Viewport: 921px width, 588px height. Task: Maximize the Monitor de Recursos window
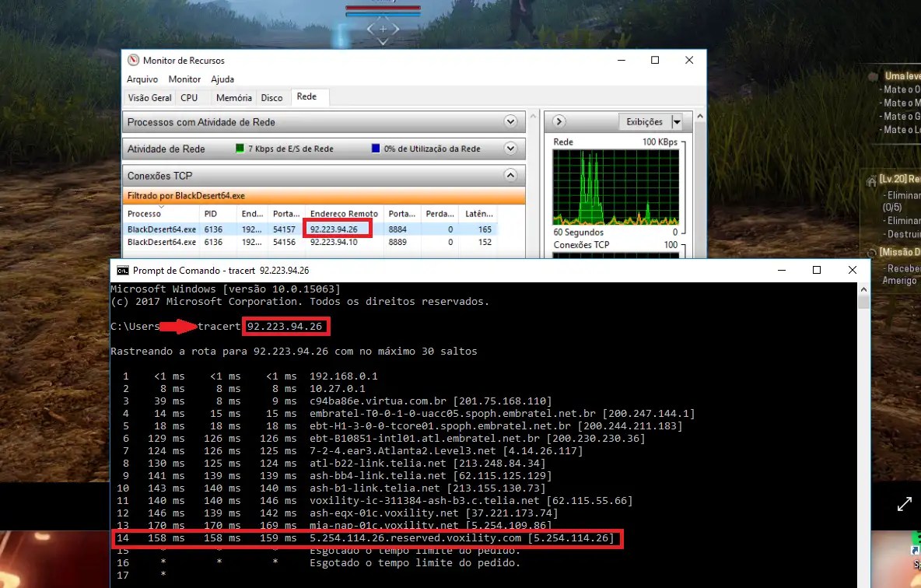pos(655,60)
